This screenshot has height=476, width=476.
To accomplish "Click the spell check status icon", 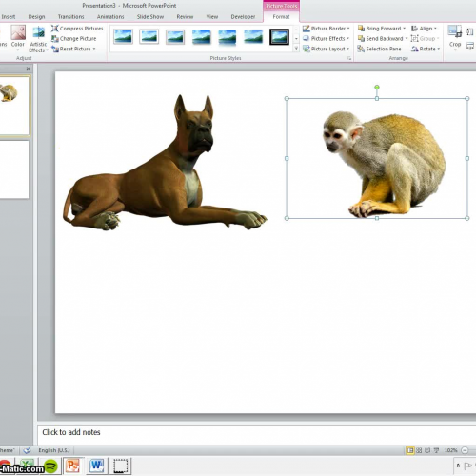I will [28, 450].
